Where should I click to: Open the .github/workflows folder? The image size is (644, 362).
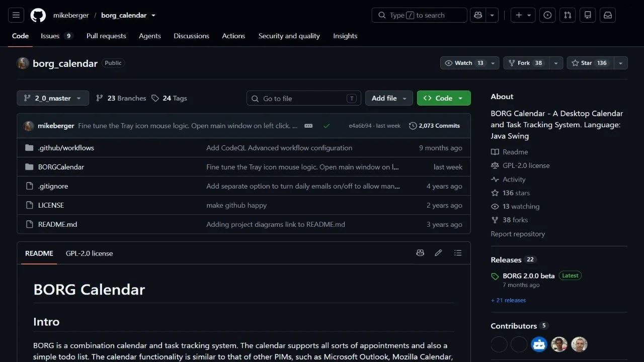(x=66, y=148)
